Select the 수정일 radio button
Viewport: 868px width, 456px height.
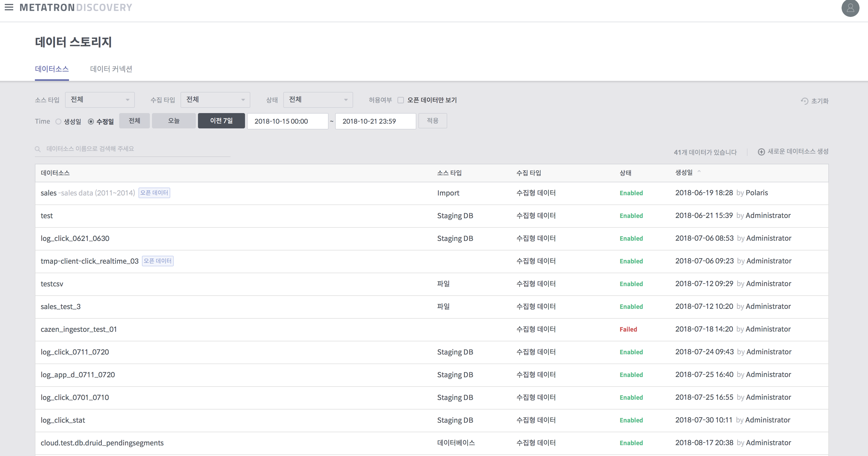tap(91, 121)
